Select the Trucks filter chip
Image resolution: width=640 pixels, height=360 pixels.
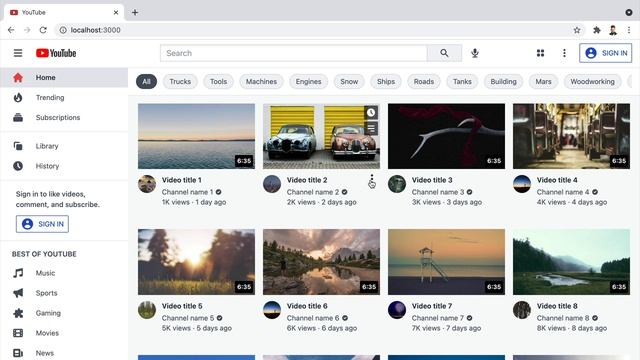180,82
